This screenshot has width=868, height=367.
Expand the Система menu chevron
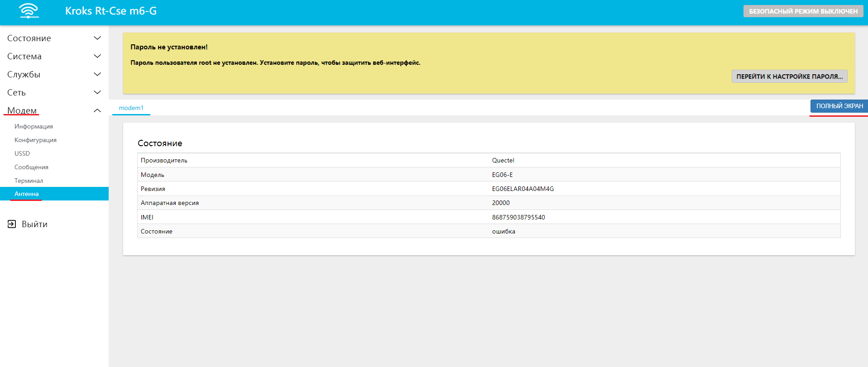[x=97, y=56]
